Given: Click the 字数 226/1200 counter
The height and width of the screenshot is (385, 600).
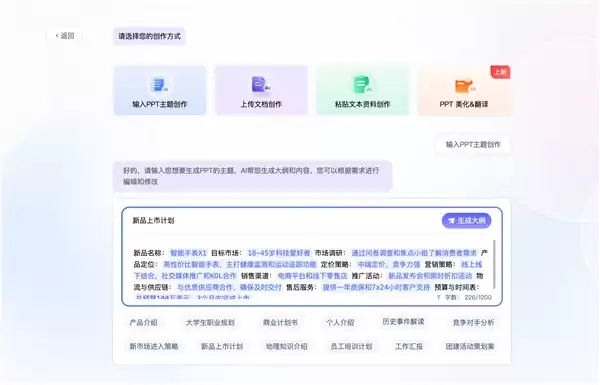Looking at the screenshot, I should coord(464,297).
